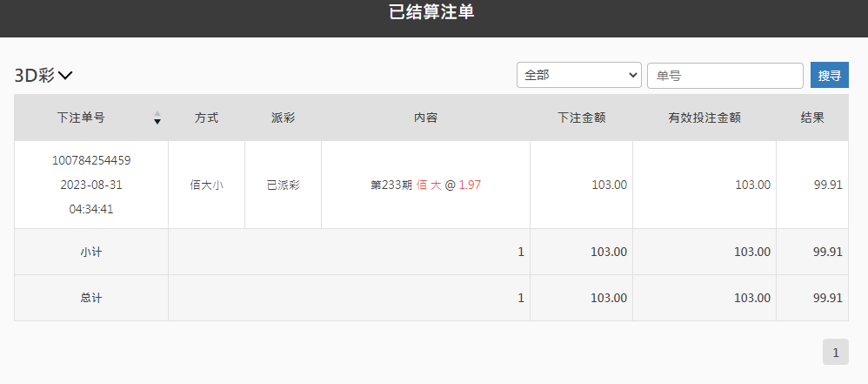This screenshot has width=868, height=384.
Task: Click the 单号 search input field
Action: (724, 76)
